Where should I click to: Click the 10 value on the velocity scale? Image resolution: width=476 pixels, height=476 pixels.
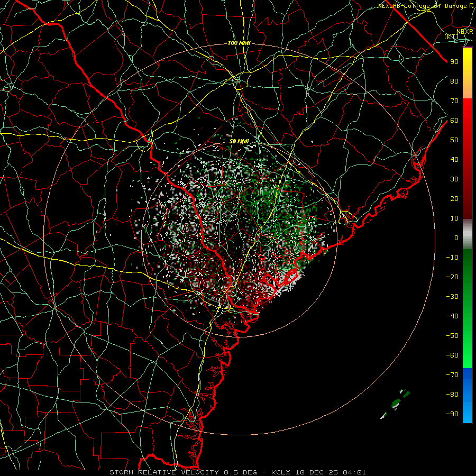click(454, 218)
